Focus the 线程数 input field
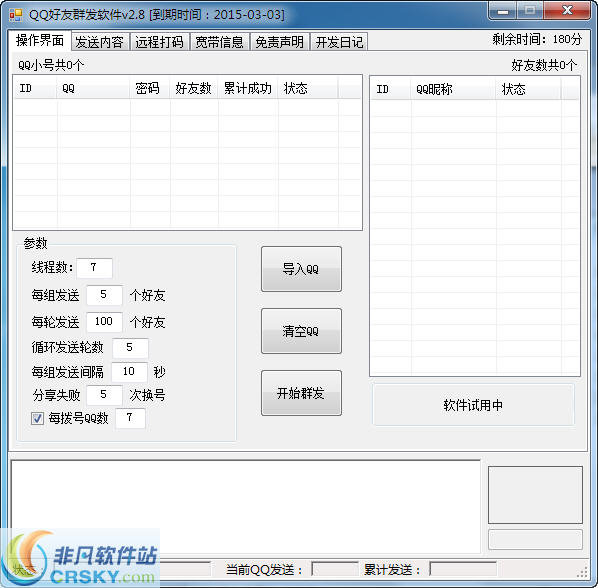Image resolution: width=598 pixels, height=588 pixels. (x=94, y=268)
